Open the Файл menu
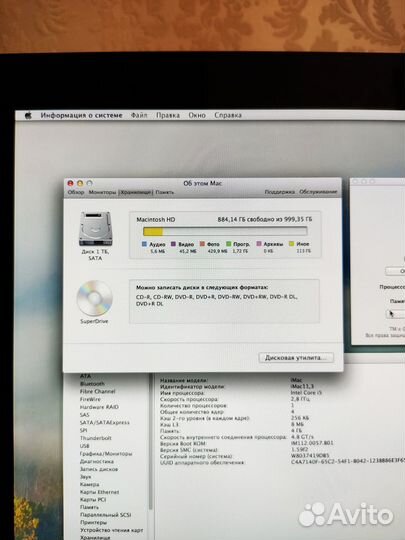Screen dimensions: 405x540 pos(139,115)
